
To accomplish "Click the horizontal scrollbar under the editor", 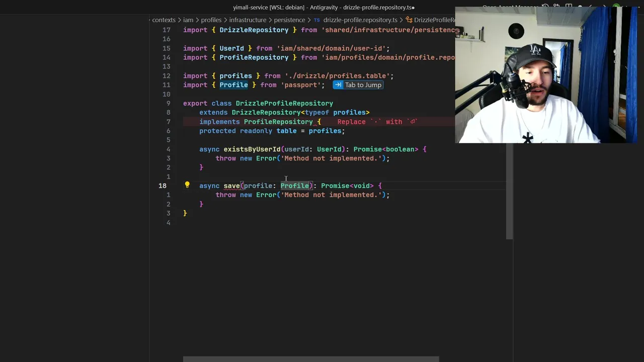I will pyautogui.click(x=311, y=359).
